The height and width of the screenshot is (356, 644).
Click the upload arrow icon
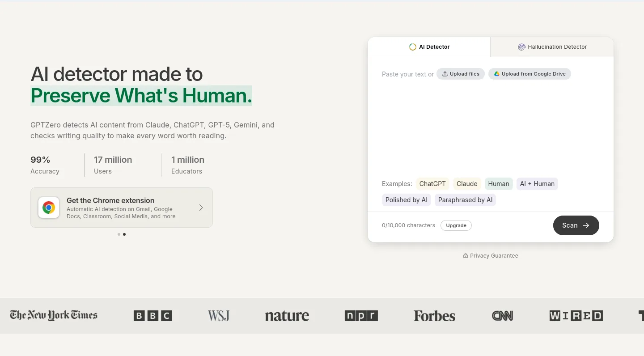tap(445, 74)
